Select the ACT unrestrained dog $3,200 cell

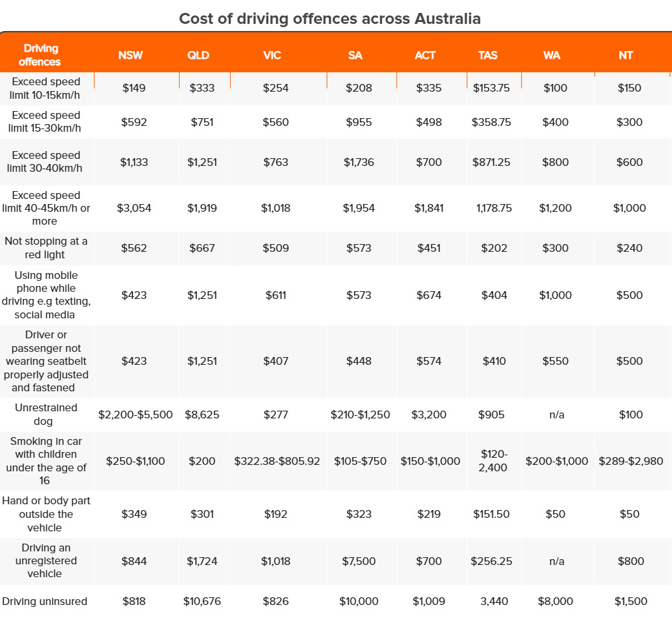(430, 415)
